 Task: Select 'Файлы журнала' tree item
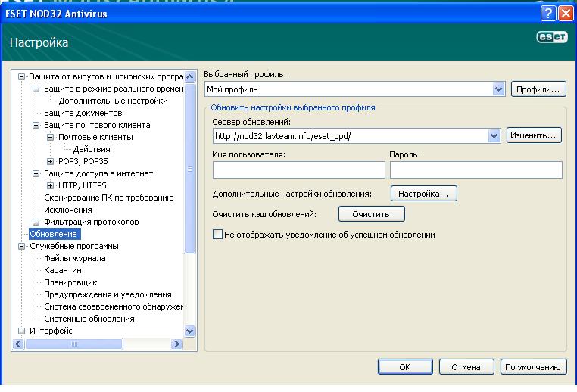[x=74, y=258]
